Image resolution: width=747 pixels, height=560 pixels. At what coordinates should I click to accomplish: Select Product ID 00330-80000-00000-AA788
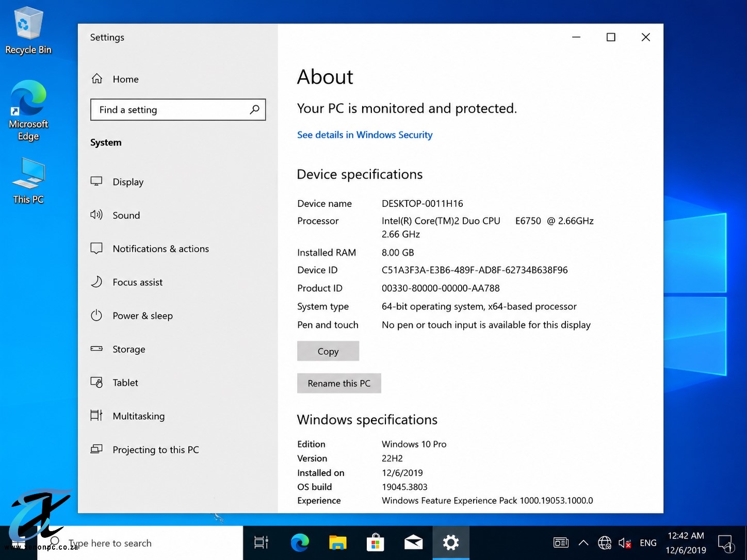(x=441, y=288)
